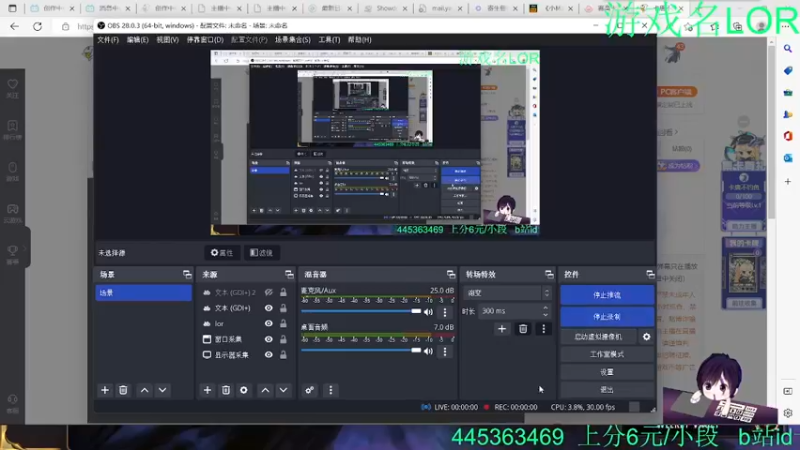Remove the scene transition with trash icon
Viewport: 800px width, 450px height.
523,329
